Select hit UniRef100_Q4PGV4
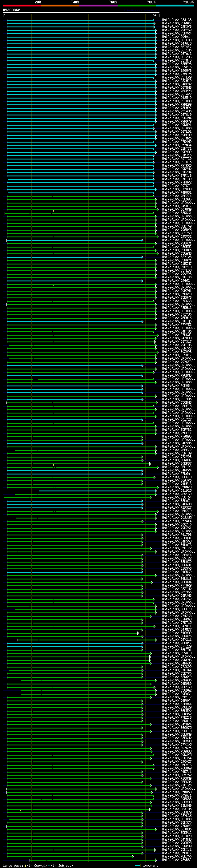The width and height of the screenshot is (197, 868). [177, 701]
